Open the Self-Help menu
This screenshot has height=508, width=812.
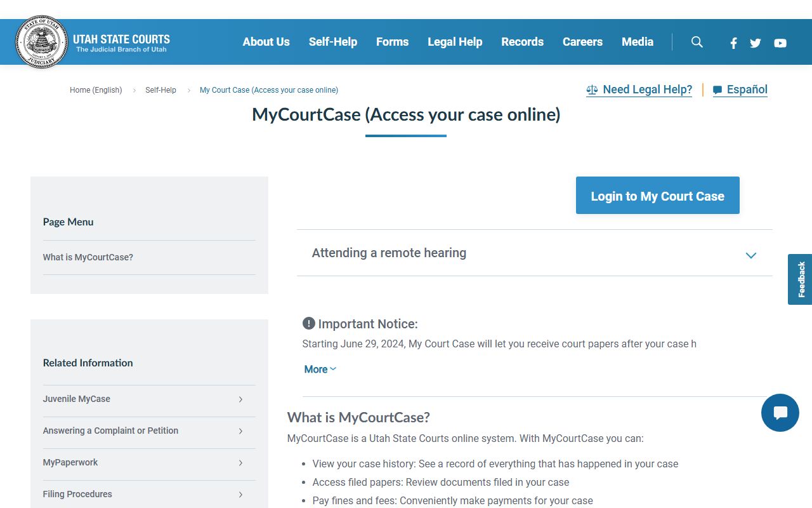click(x=333, y=42)
